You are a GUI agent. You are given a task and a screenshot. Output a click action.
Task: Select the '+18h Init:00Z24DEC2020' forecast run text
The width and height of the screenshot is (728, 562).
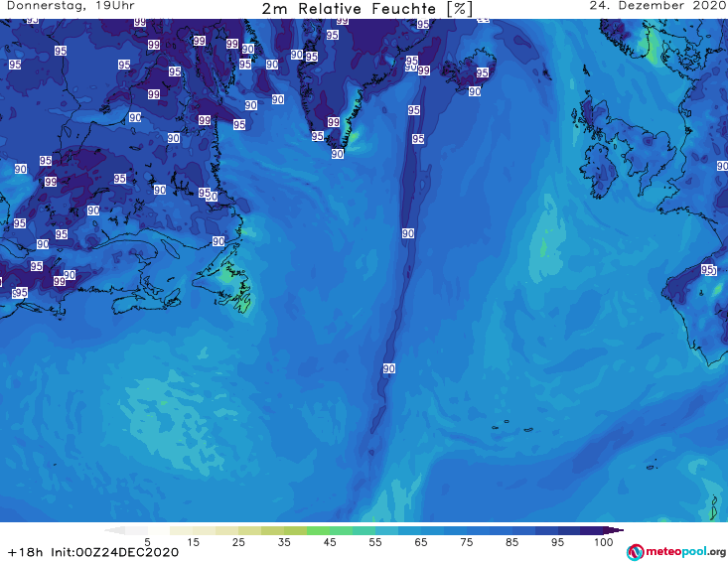93,552
